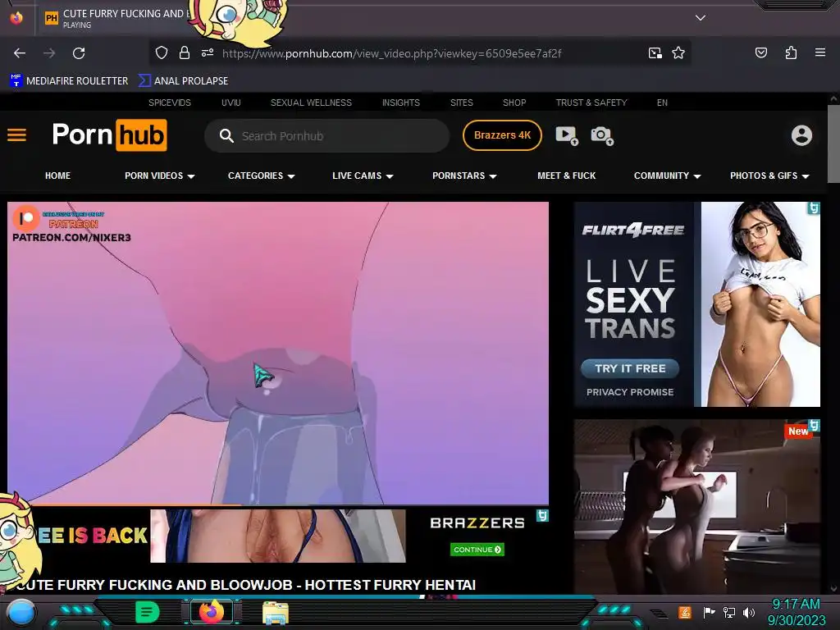Screen dimensions: 840x630
Task: Open the SEXUAL WELLNESS top link
Action: click(x=311, y=103)
